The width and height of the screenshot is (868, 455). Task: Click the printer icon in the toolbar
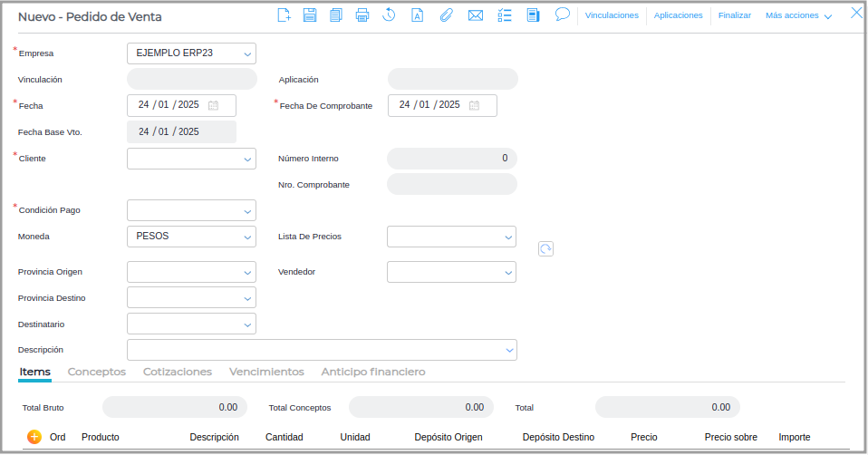click(x=362, y=15)
